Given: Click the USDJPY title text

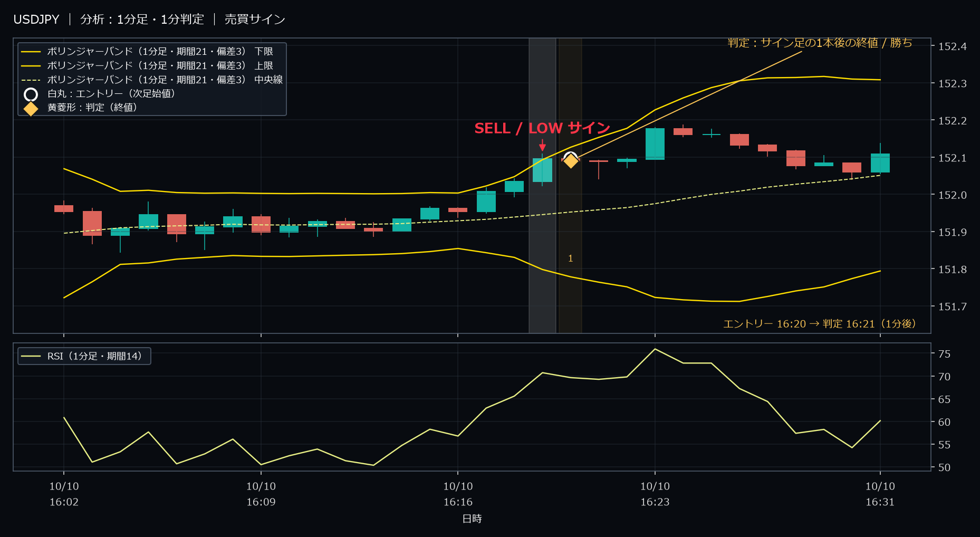Looking at the screenshot, I should pos(36,20).
